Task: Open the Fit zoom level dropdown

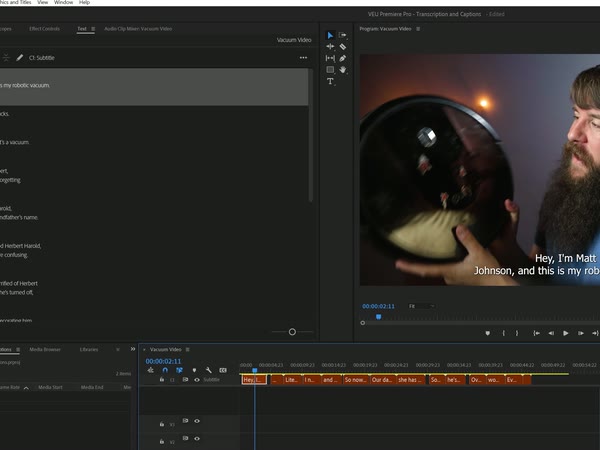Action: (x=422, y=306)
